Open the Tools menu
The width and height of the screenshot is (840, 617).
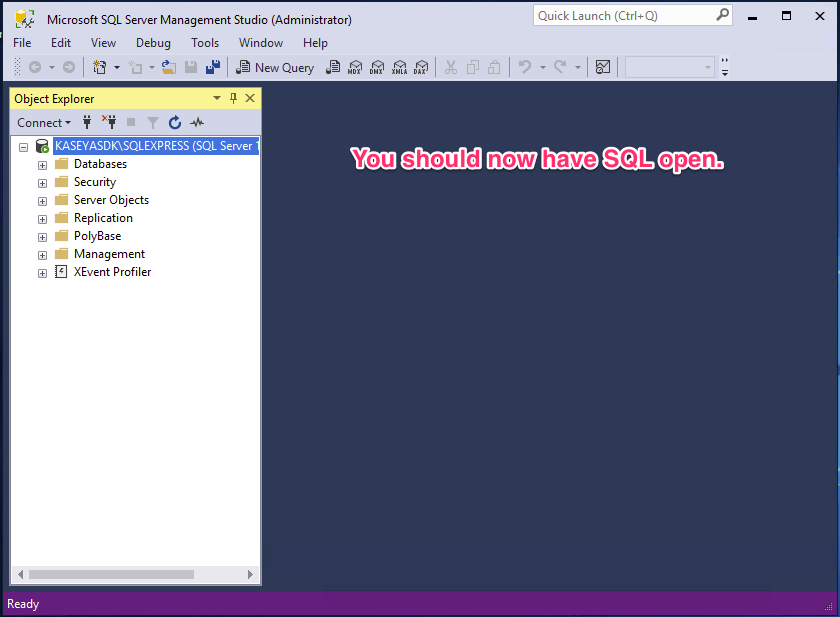(x=205, y=43)
